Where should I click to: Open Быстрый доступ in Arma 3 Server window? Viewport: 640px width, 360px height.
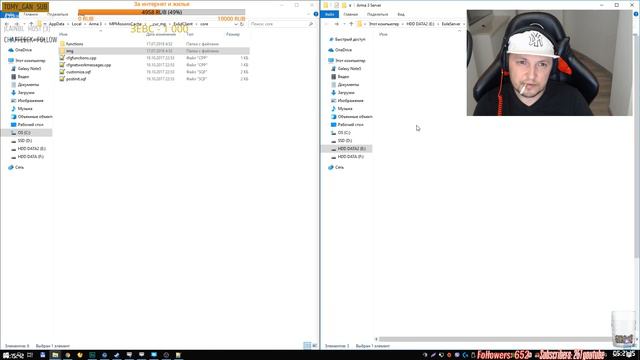tap(350, 40)
